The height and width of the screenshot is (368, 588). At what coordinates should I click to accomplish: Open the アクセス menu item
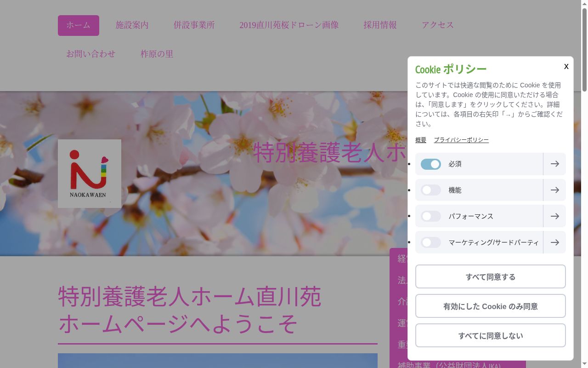pos(438,25)
